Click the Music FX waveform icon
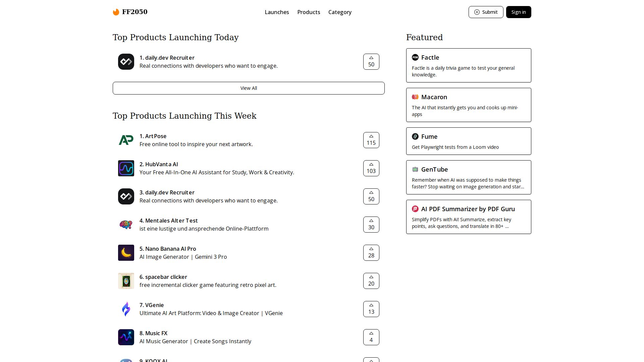This screenshot has width=644, height=362. tap(126, 337)
